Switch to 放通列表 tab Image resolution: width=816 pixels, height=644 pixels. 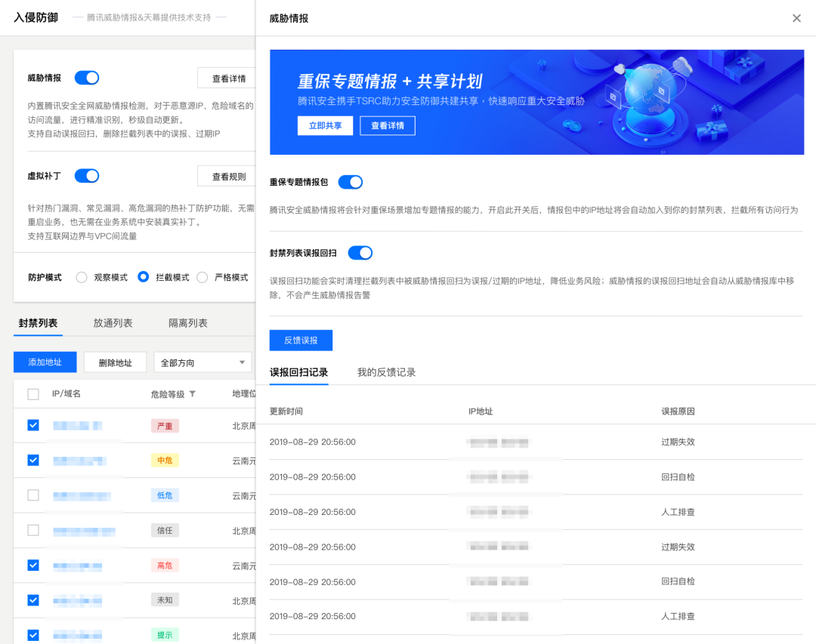(113, 323)
